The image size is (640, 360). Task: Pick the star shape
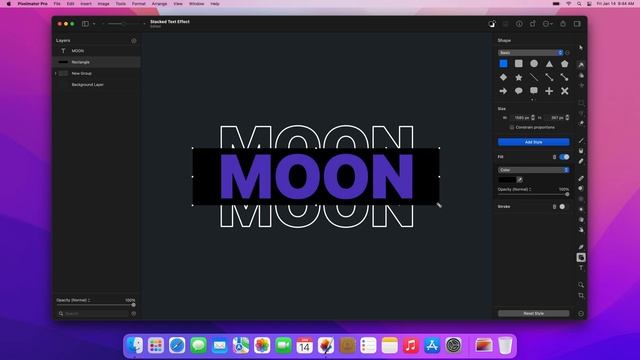point(518,77)
